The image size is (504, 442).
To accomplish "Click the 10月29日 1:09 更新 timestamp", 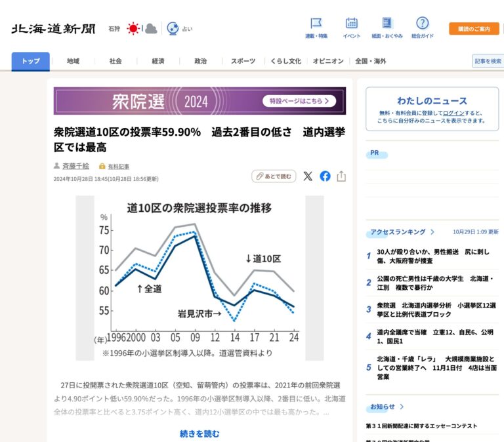I will click(x=476, y=231).
